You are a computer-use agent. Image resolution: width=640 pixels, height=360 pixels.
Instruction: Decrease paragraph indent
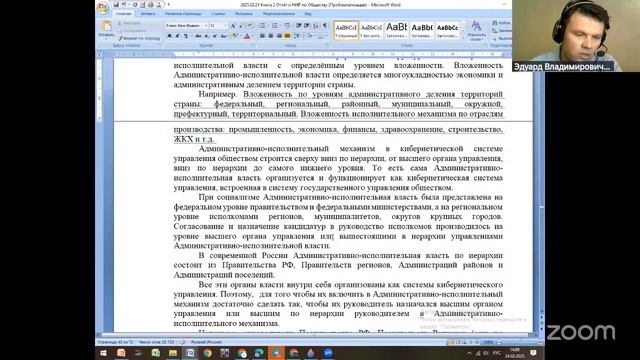point(299,26)
